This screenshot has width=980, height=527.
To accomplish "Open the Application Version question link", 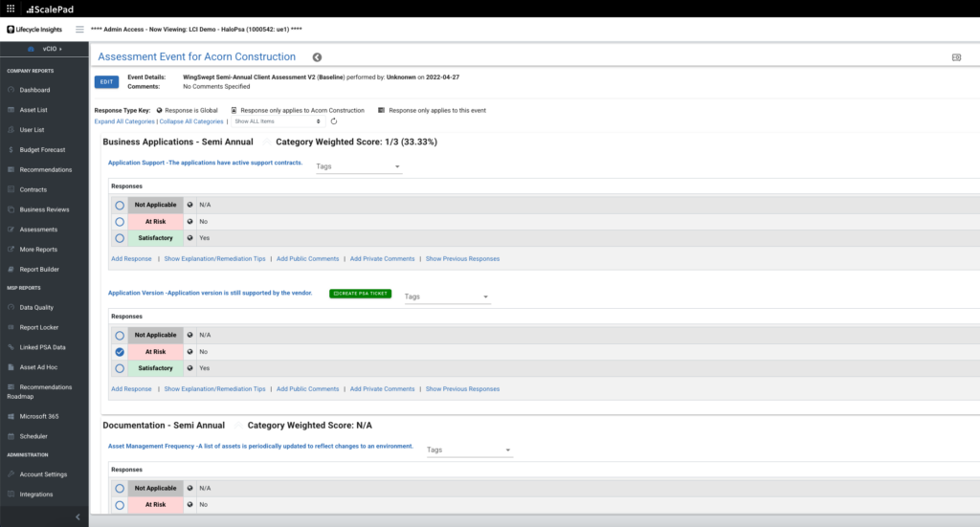I will [x=210, y=293].
